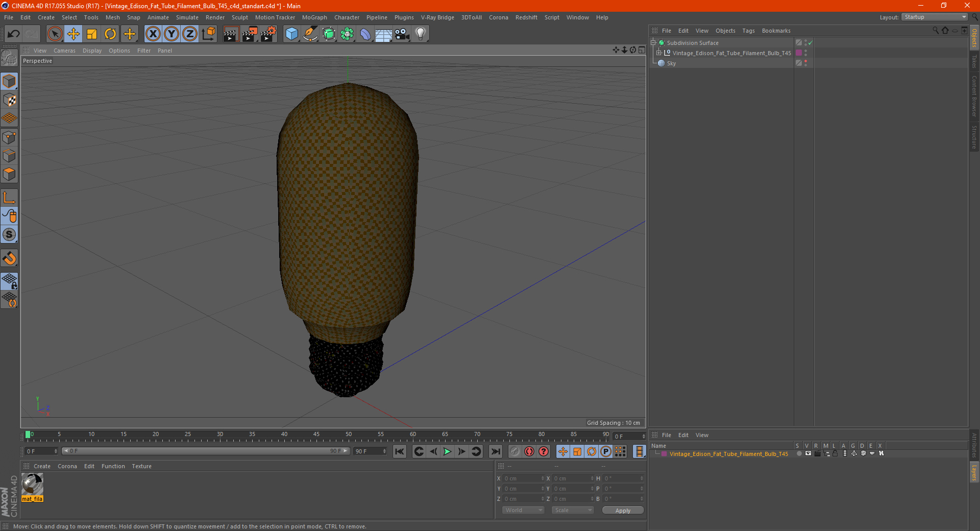Render the active view clapperboard icon
The width and height of the screenshot is (980, 531).
[231, 34]
